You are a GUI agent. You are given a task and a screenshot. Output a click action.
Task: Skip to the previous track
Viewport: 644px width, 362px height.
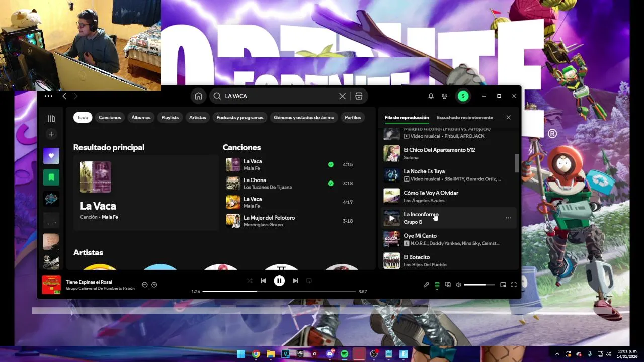pos(263,281)
